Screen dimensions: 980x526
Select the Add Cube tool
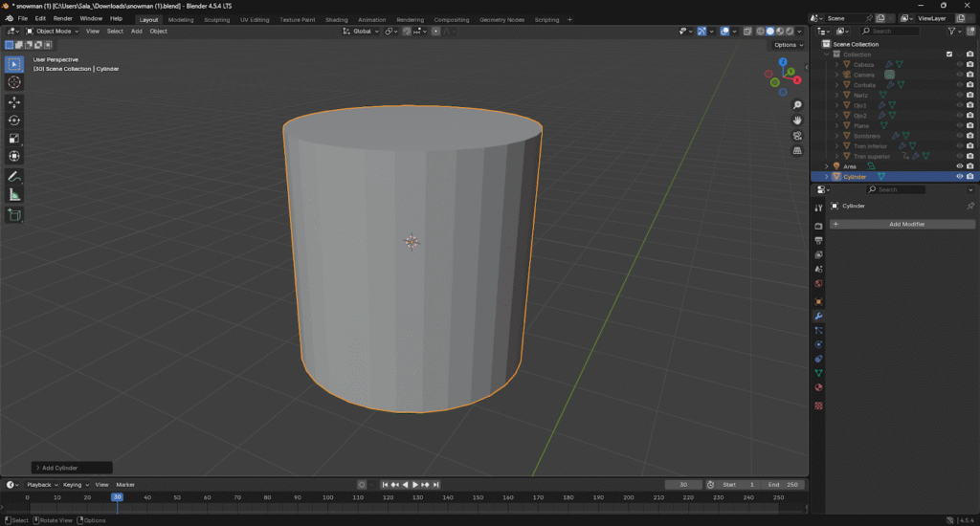point(14,215)
